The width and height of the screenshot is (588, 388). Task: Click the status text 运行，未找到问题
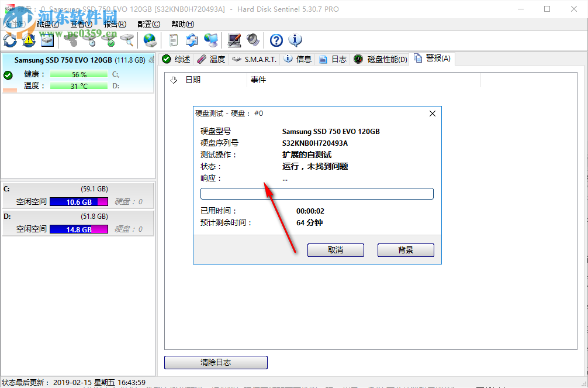click(x=315, y=166)
